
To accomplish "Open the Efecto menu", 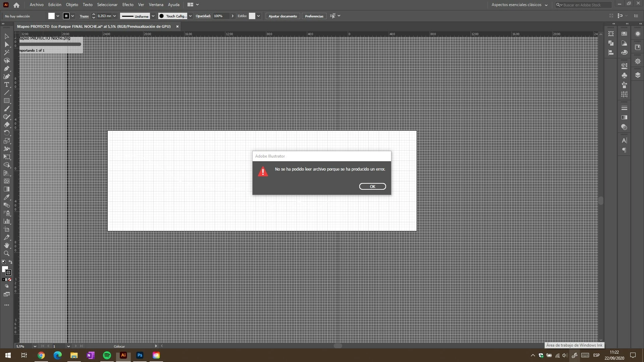I will tap(128, 5).
